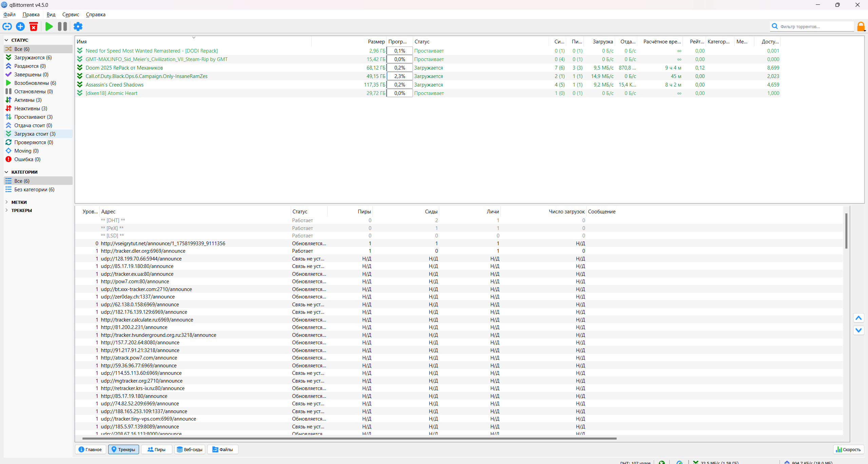The image size is (868, 464).
Task: Click the red delete torrent icon
Action: click(34, 26)
